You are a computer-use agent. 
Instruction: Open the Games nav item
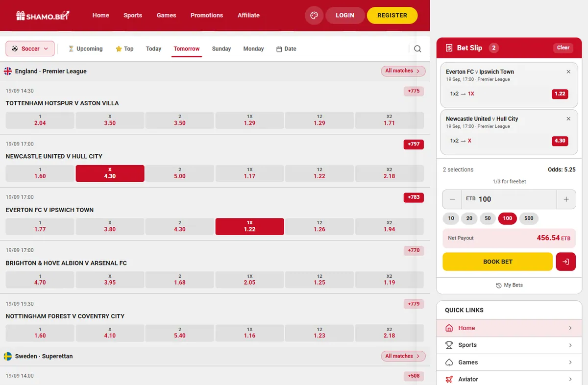click(x=166, y=15)
